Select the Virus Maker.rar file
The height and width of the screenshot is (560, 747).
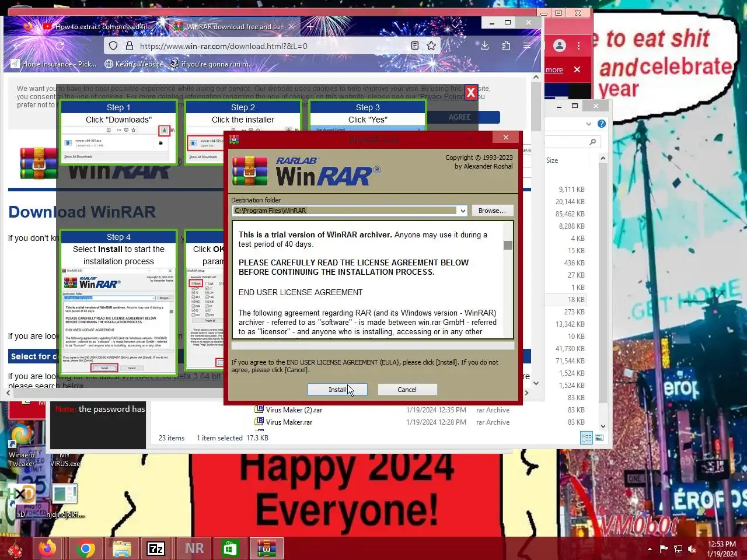pyautogui.click(x=289, y=422)
